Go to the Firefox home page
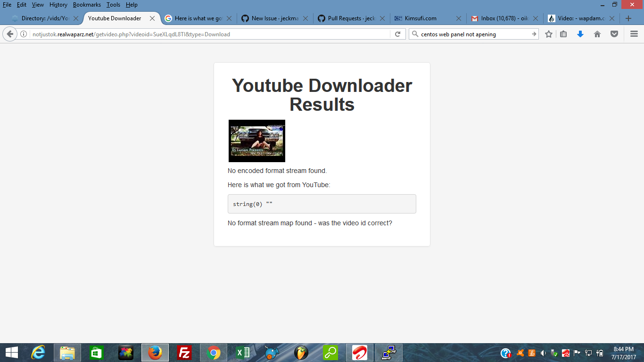 [597, 34]
